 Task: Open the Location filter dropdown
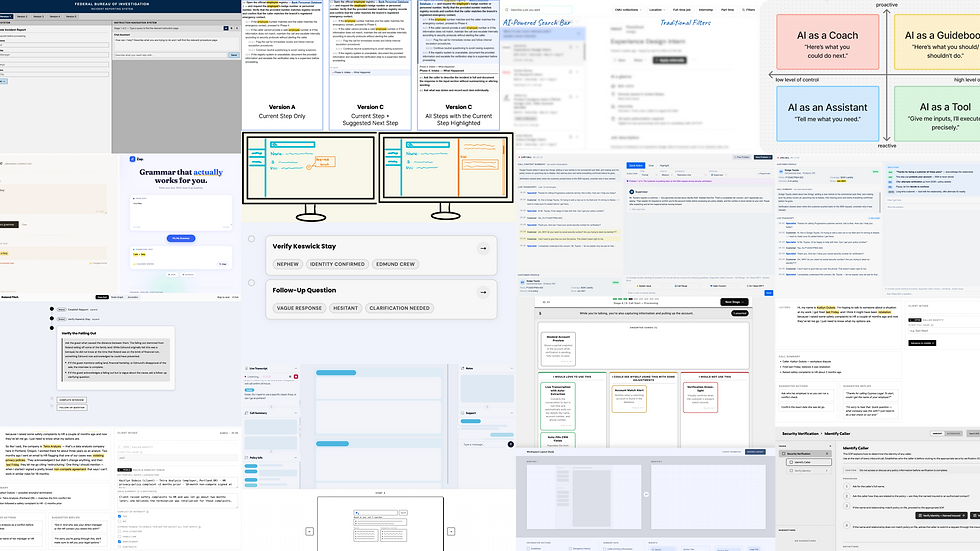pos(657,10)
